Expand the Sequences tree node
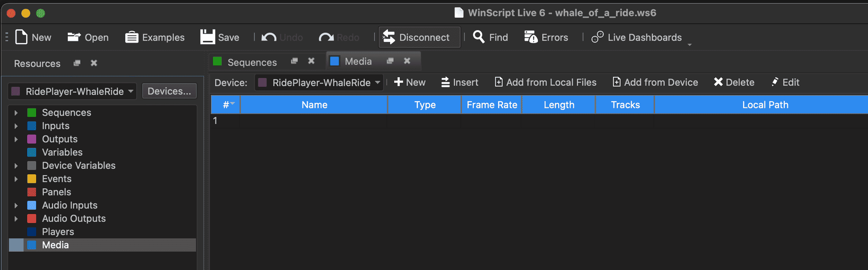The width and height of the screenshot is (868, 270). (x=16, y=113)
